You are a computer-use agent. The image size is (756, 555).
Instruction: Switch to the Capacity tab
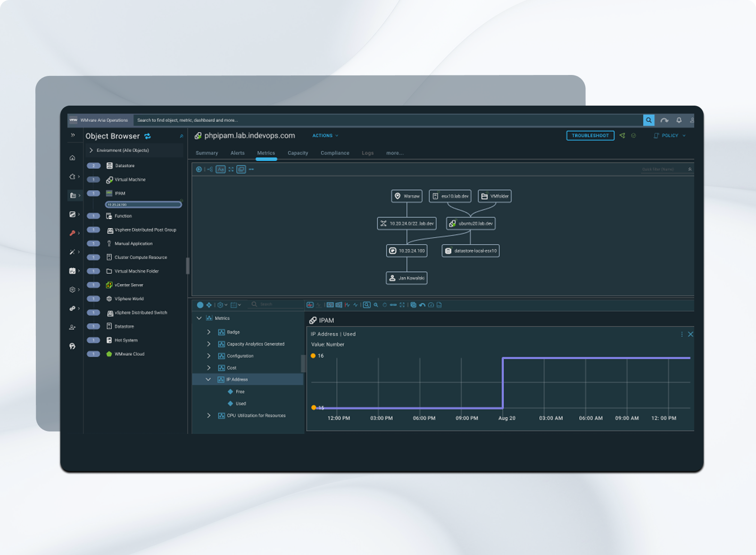point(298,153)
